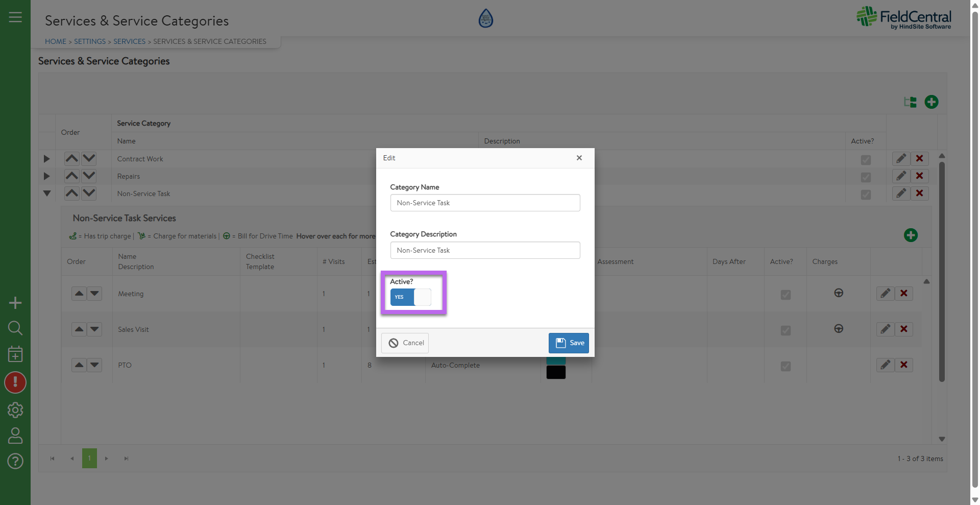Click the Save button in dialog
Viewport: 980px width, 505px height.
[x=569, y=343]
